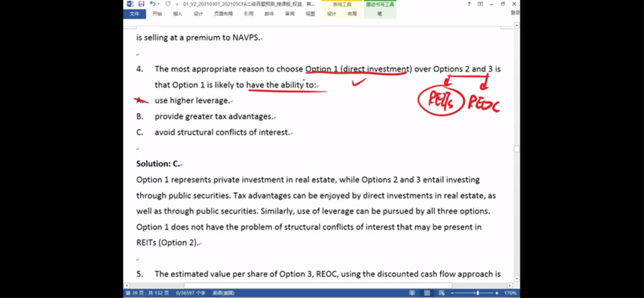
Task: Click the language indicator 英语(美国)
Action: point(224,293)
